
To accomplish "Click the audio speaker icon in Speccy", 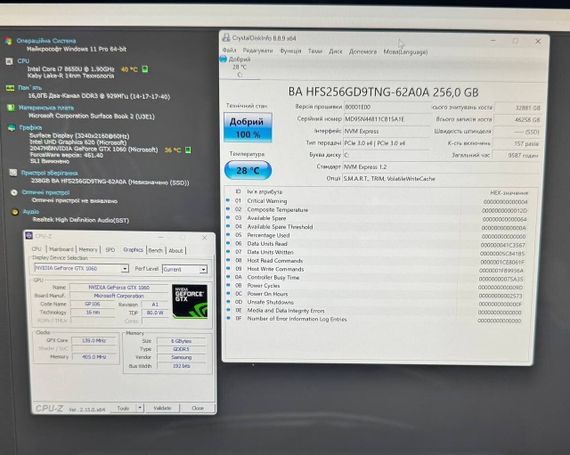I will point(15,212).
